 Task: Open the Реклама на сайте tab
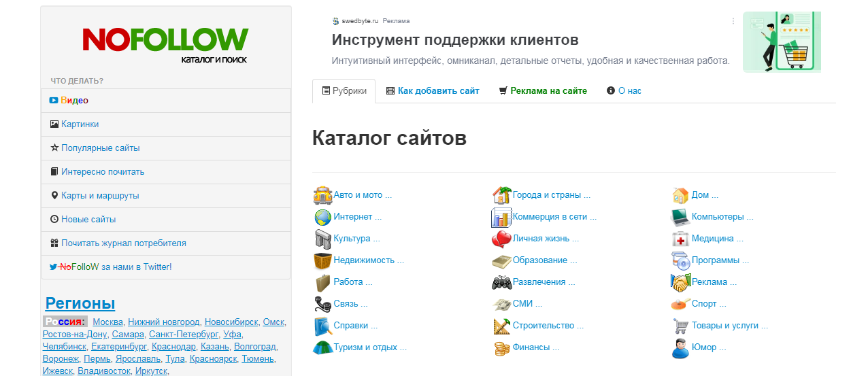point(542,90)
